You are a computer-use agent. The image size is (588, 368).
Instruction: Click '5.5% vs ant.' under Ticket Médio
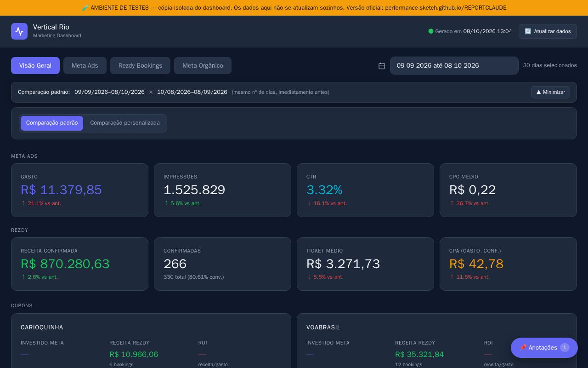coord(325,277)
